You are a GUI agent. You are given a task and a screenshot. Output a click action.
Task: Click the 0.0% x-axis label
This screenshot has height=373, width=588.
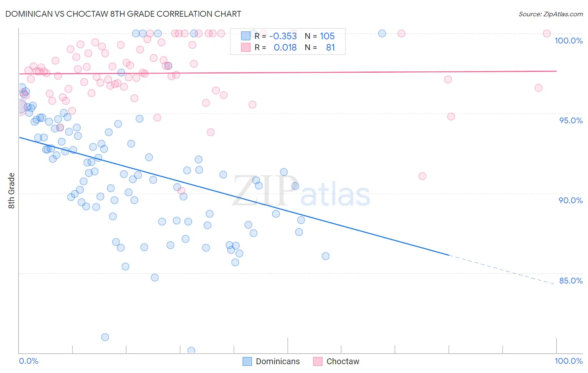click(28, 361)
